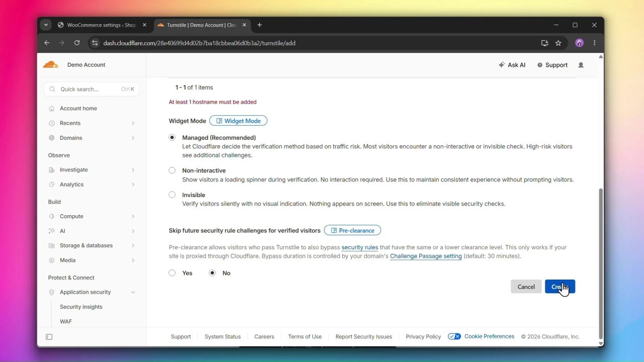Toggle the Cookie Preferences privacy icon
The height and width of the screenshot is (362, 644).
point(454,336)
